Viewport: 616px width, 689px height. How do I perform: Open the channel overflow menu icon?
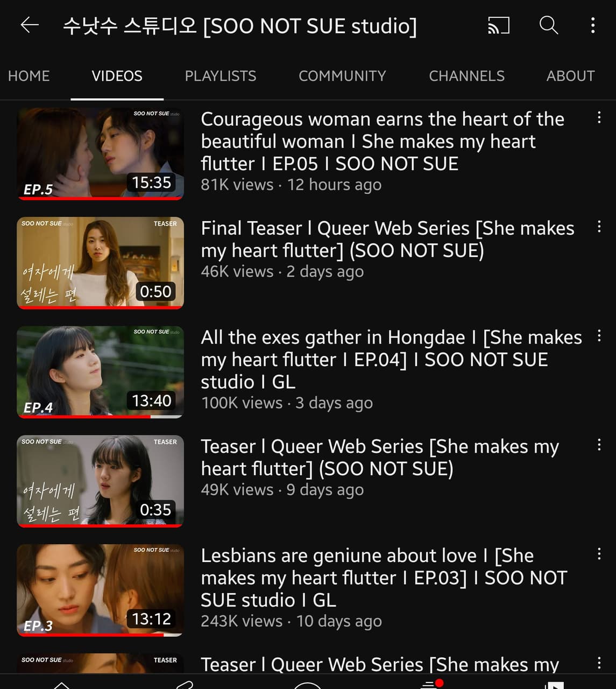(x=593, y=25)
